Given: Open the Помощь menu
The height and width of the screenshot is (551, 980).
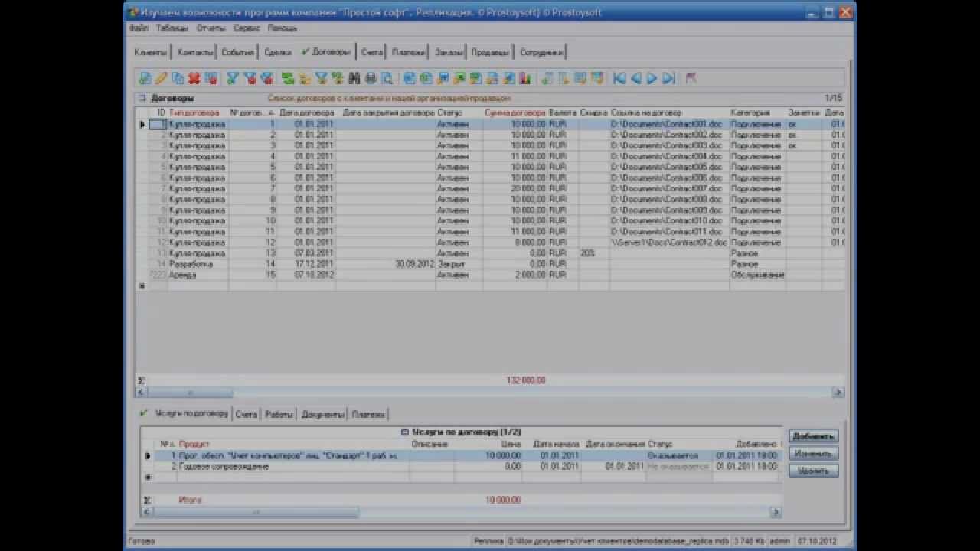Looking at the screenshot, I should tap(283, 28).
